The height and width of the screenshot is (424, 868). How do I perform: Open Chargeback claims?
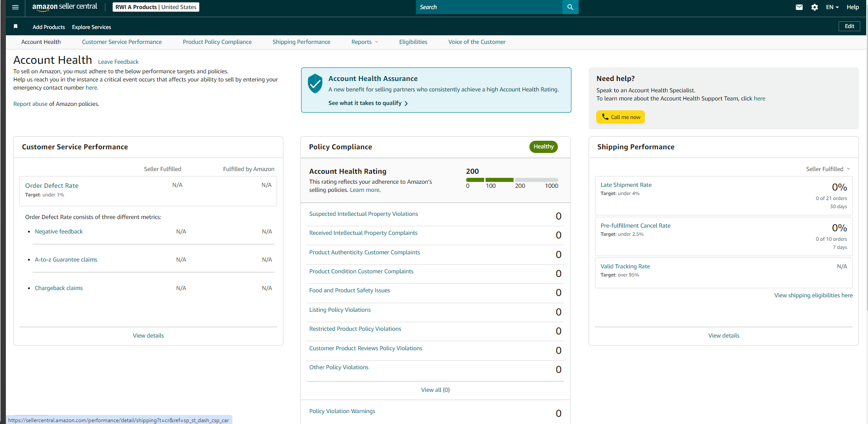(x=59, y=288)
